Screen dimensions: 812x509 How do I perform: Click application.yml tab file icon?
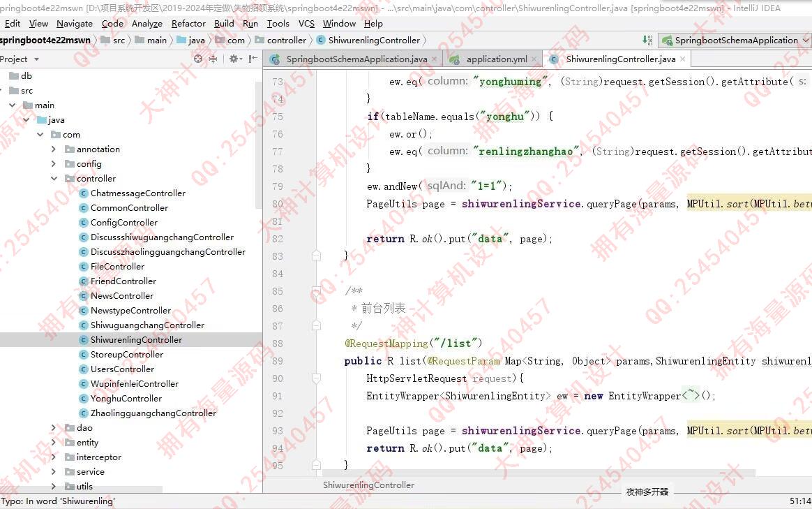(454, 59)
